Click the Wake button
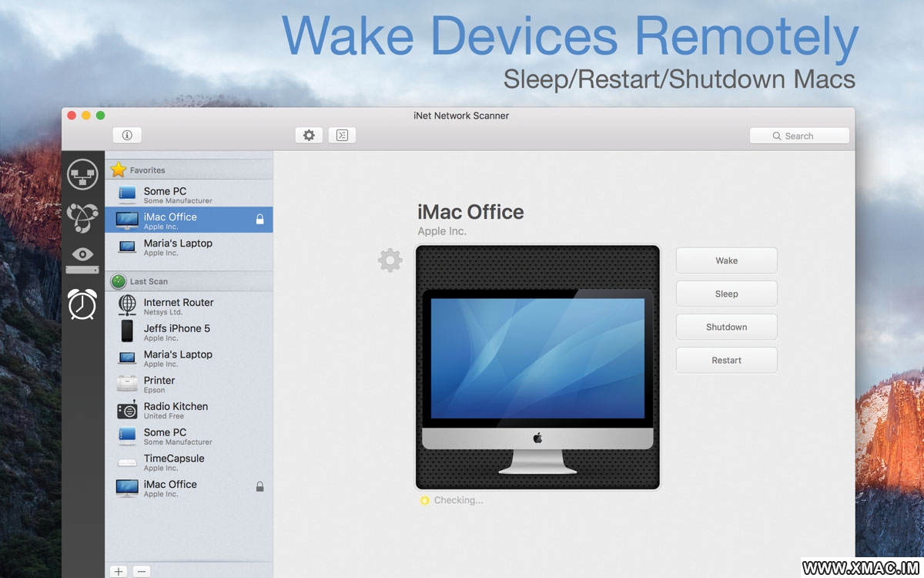 tap(726, 260)
